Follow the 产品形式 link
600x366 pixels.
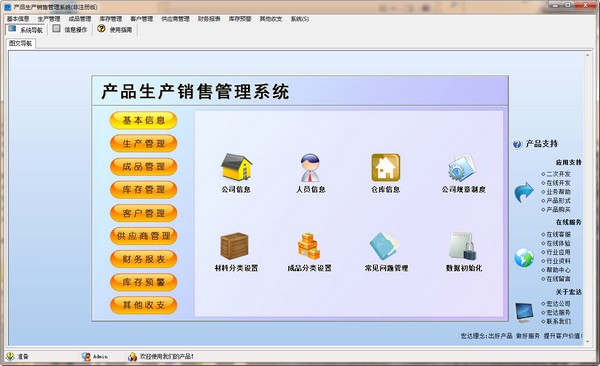pos(558,201)
